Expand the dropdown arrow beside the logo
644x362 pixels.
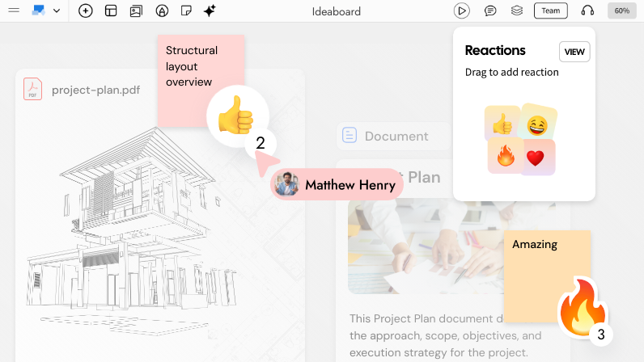tap(57, 11)
